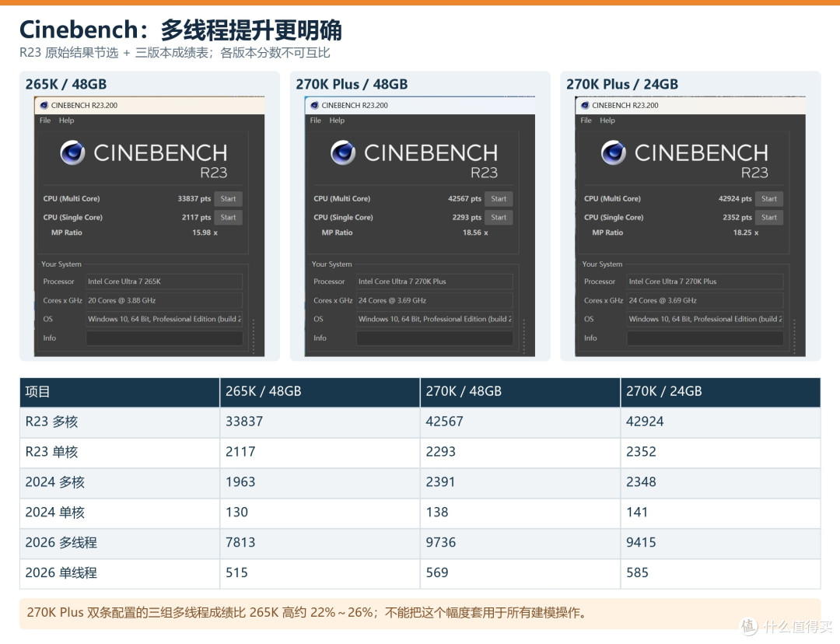This screenshot has width=840, height=644.
Task: Start Multi Core test next to 42567 pts
Action: coord(499,199)
